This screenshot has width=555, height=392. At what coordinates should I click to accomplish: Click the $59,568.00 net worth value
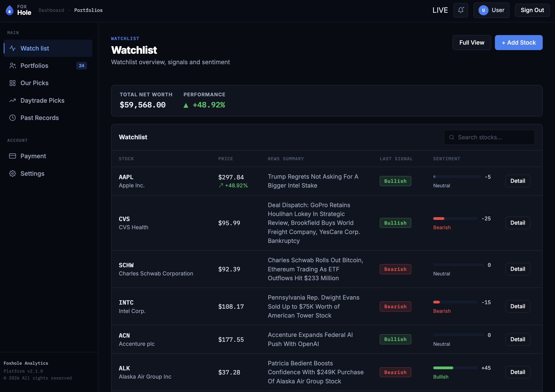coord(143,105)
